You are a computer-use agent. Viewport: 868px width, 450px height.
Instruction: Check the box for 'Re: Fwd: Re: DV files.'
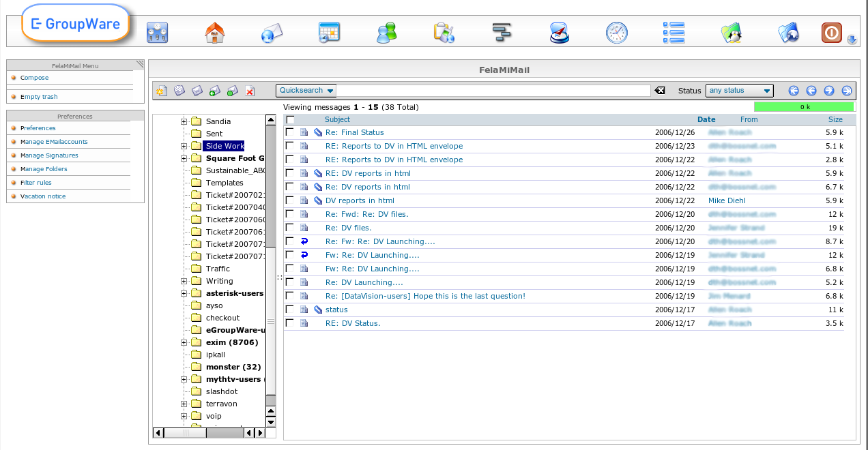point(290,214)
